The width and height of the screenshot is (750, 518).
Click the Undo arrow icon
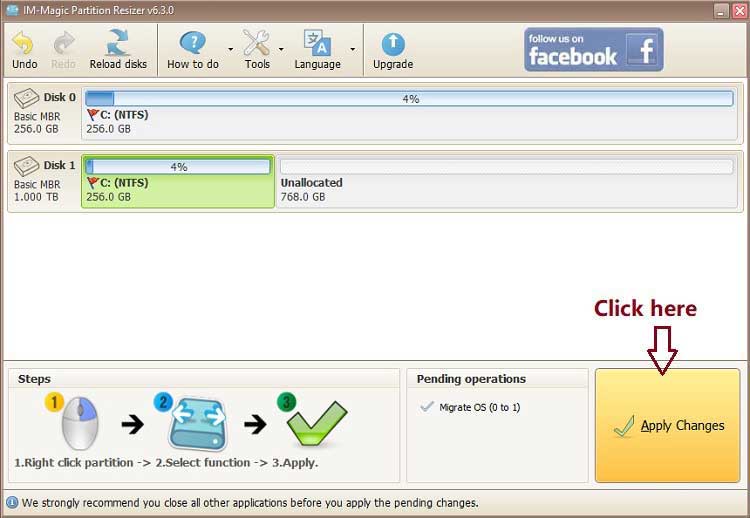click(x=23, y=43)
